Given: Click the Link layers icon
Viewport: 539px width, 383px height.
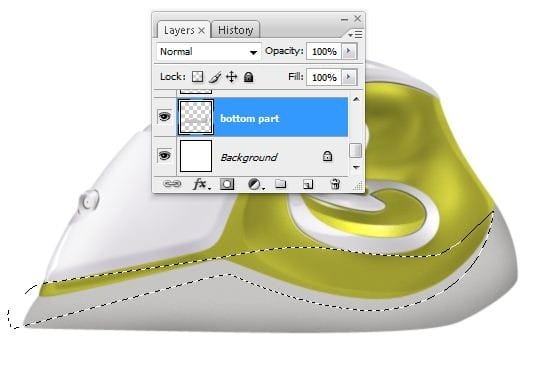Looking at the screenshot, I should pyautogui.click(x=172, y=184).
